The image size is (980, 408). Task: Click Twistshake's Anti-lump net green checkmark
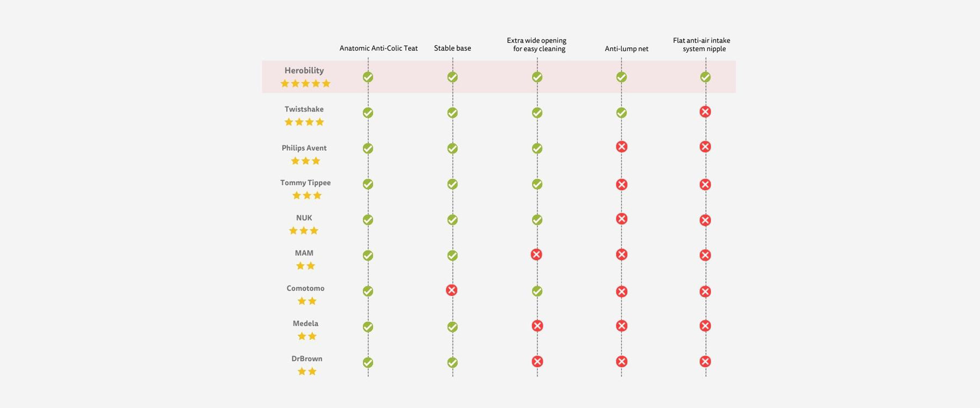point(621,113)
